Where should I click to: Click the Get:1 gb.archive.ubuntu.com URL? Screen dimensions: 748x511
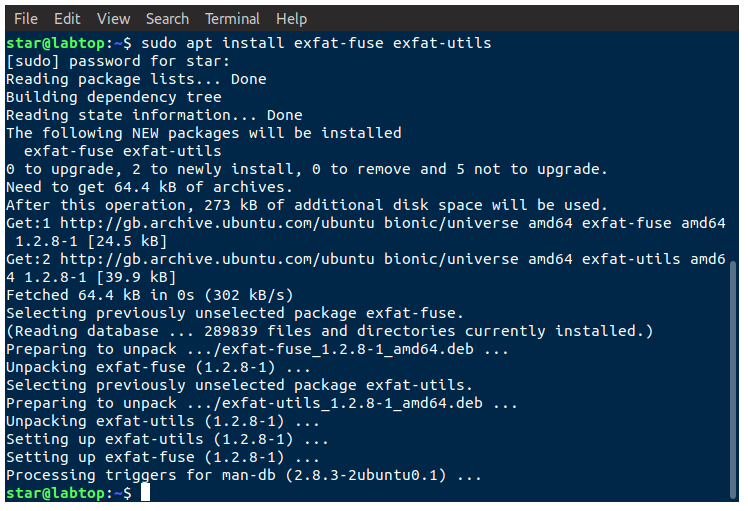coord(217,223)
